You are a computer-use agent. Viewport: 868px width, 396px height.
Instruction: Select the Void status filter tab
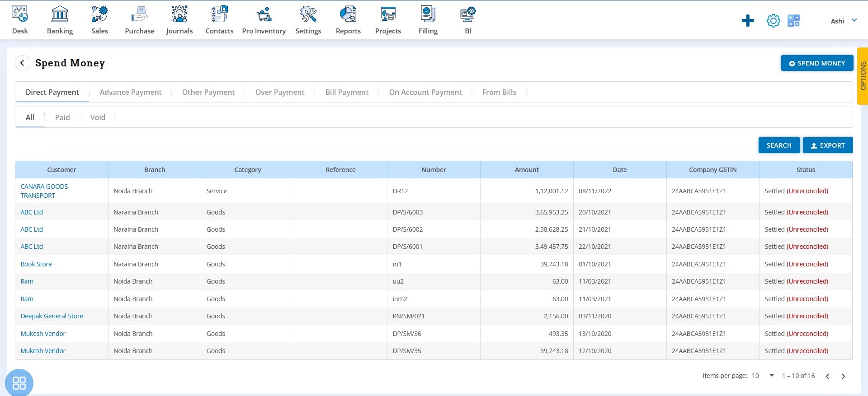pyautogui.click(x=98, y=117)
